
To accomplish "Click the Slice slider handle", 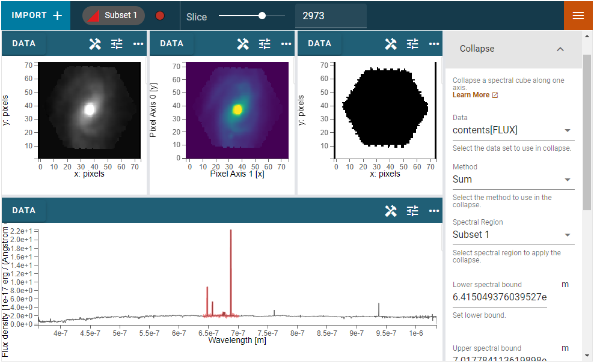I will pos(262,16).
